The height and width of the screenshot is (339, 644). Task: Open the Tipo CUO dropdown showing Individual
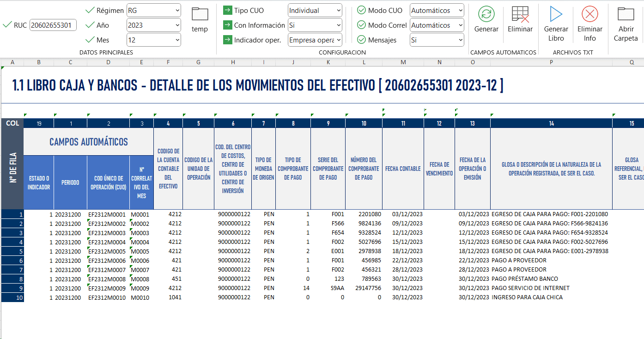(x=315, y=10)
